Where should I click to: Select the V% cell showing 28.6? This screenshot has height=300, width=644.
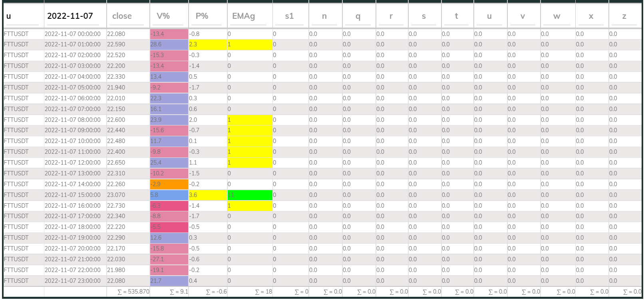tap(169, 44)
